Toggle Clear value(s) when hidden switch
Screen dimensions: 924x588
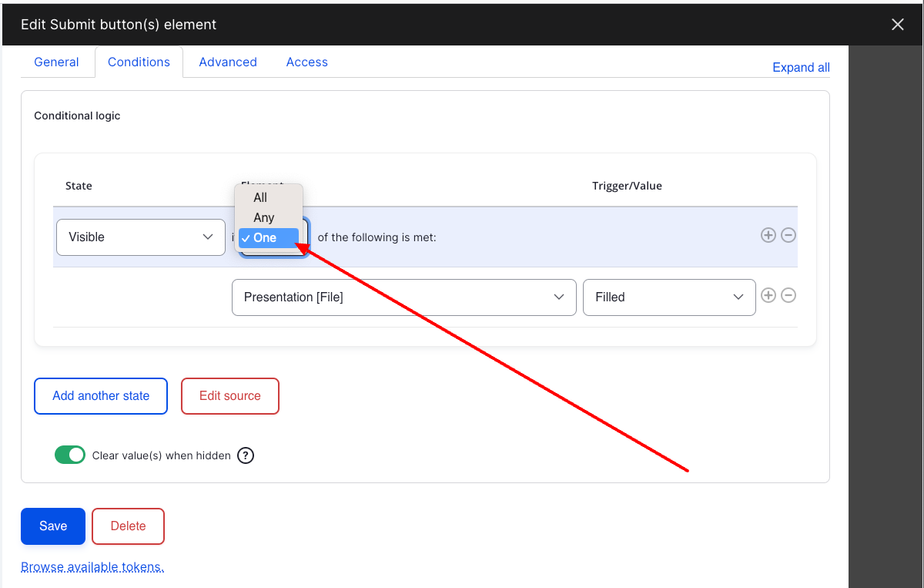coord(70,455)
